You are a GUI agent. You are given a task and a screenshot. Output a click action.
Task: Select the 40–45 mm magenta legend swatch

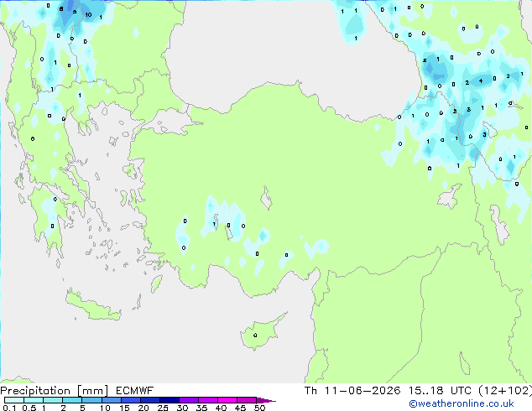pos(227,400)
